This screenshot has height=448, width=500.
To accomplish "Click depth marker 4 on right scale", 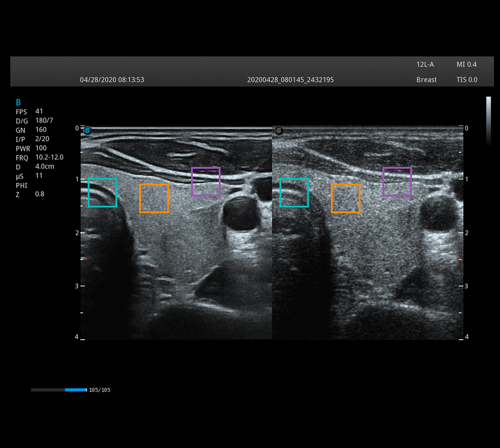I will tap(466, 336).
